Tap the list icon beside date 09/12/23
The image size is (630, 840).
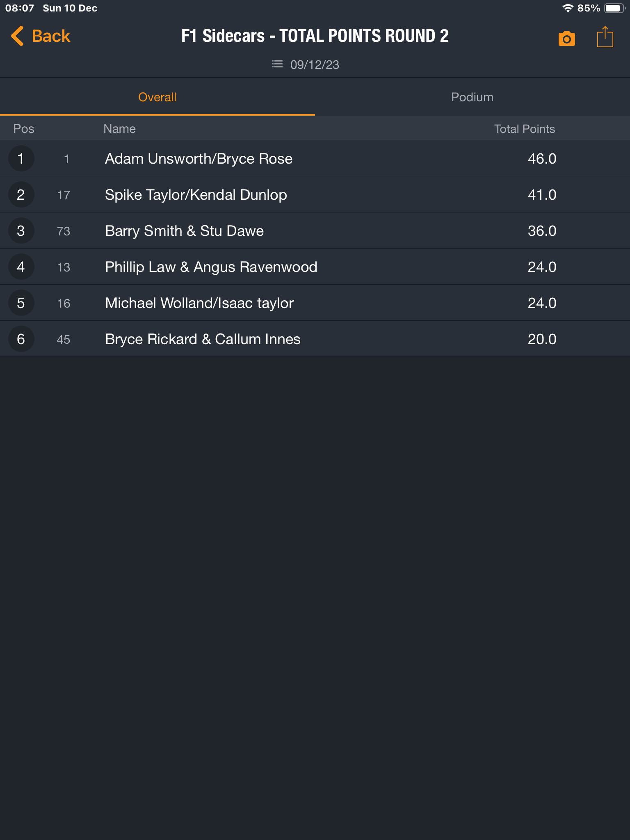click(x=277, y=64)
